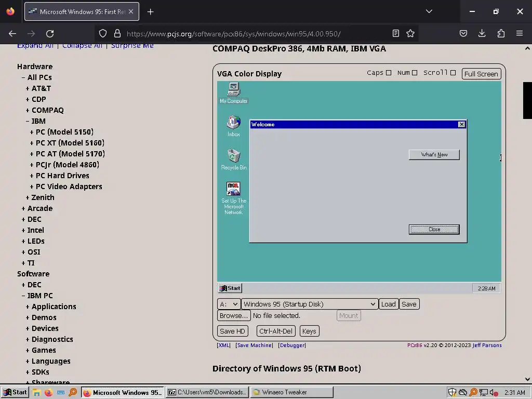The width and height of the screenshot is (532, 399).
Task: Open the emulated Windows 95 Start button
Action: 230,288
